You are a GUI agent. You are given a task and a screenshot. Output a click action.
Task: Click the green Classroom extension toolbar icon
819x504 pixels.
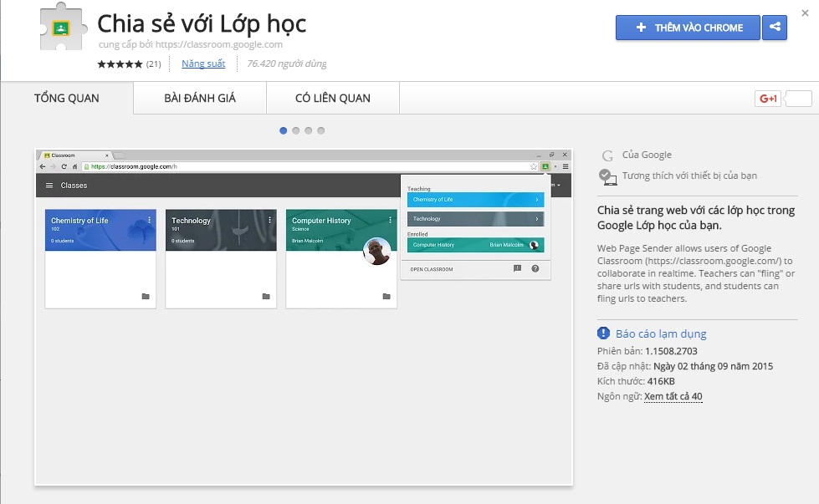pos(545,166)
